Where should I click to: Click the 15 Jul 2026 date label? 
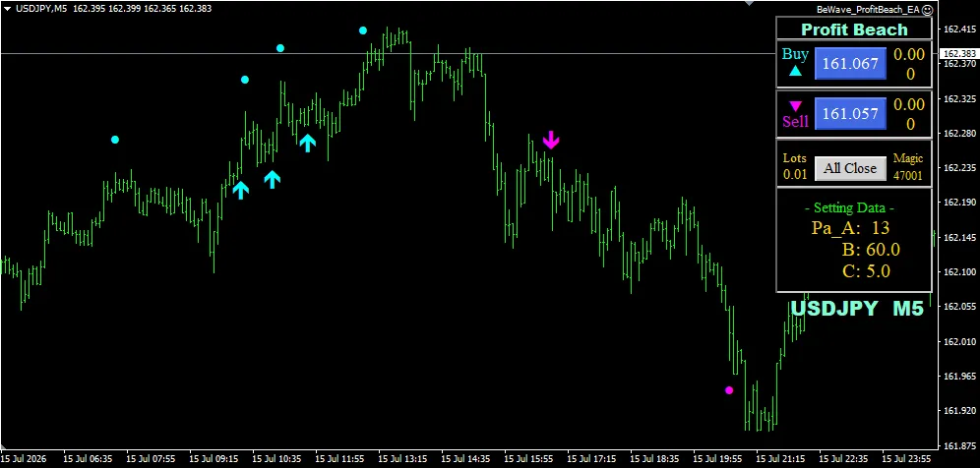tap(26, 458)
